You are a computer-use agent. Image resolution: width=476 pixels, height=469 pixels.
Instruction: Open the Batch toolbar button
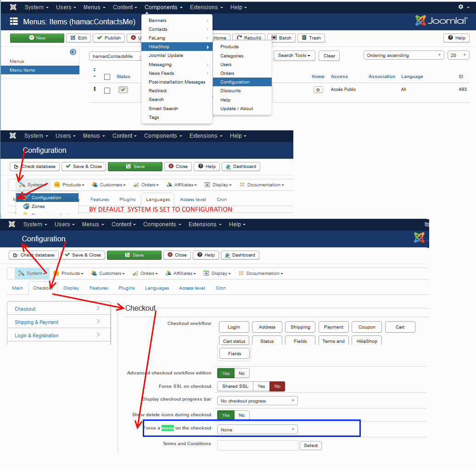click(281, 38)
